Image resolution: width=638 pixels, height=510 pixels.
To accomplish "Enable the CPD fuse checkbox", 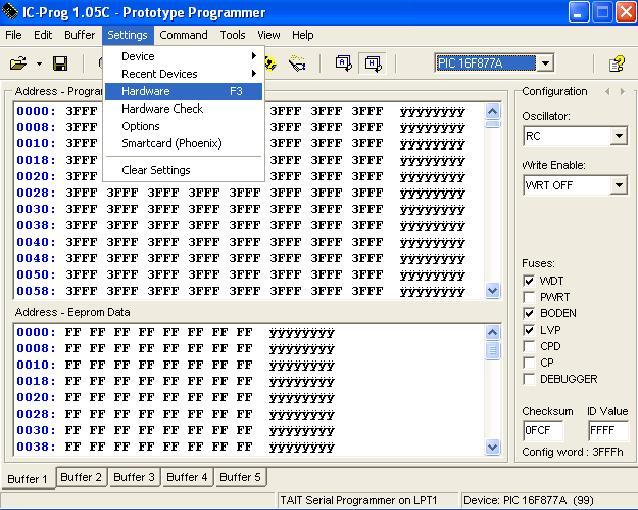I will coord(529,346).
